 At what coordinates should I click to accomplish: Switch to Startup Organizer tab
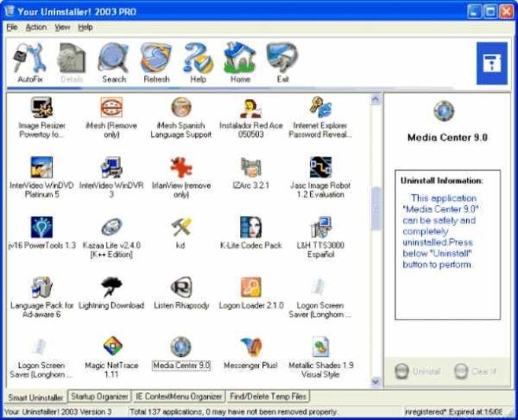[99, 396]
